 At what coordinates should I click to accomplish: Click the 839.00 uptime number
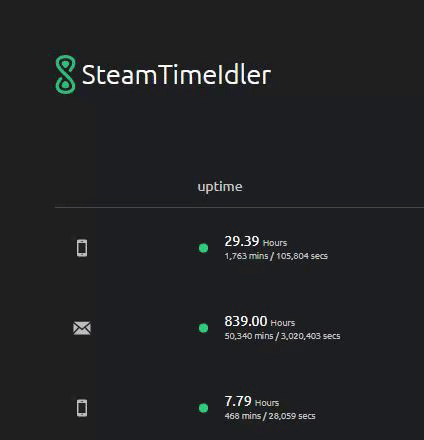click(x=246, y=321)
